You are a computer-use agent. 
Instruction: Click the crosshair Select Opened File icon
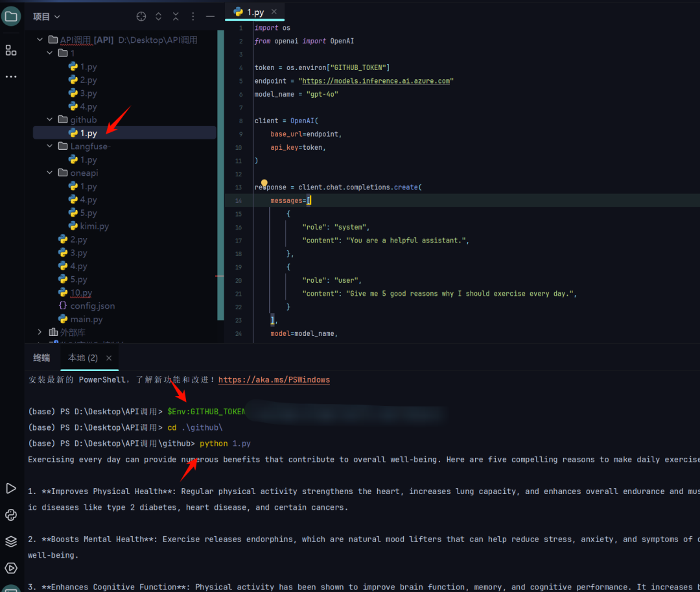[x=141, y=16]
